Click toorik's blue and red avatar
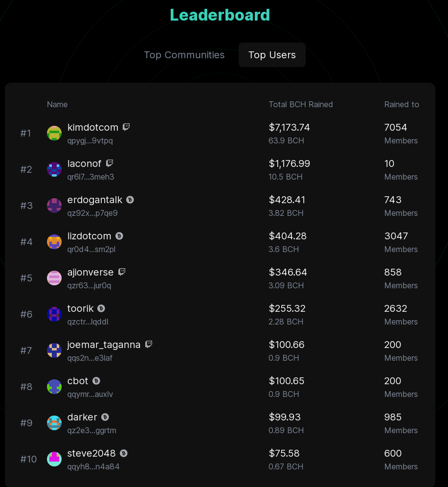Screen dimensions: 448x487 pos(54,314)
